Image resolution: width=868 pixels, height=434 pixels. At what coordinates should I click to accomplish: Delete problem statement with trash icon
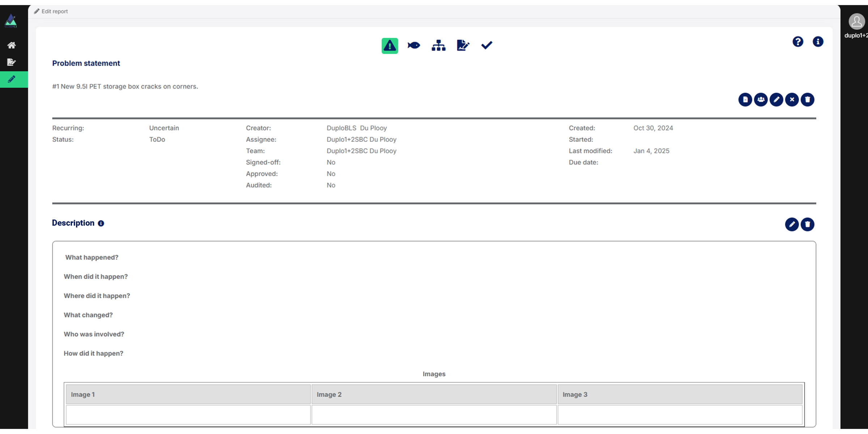pos(807,99)
